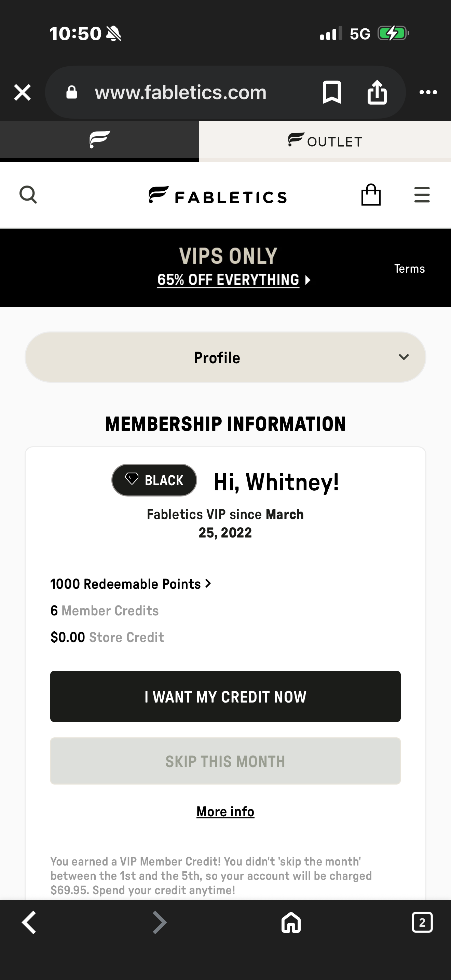This screenshot has height=980, width=451.
Task: Tap the Skip This Month button
Action: pyautogui.click(x=225, y=761)
